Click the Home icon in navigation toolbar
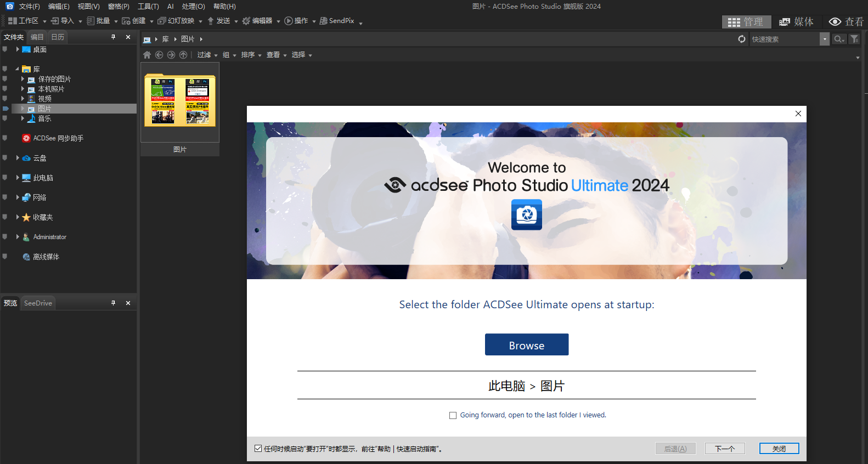Screen dimensions: 868x464 point(146,55)
